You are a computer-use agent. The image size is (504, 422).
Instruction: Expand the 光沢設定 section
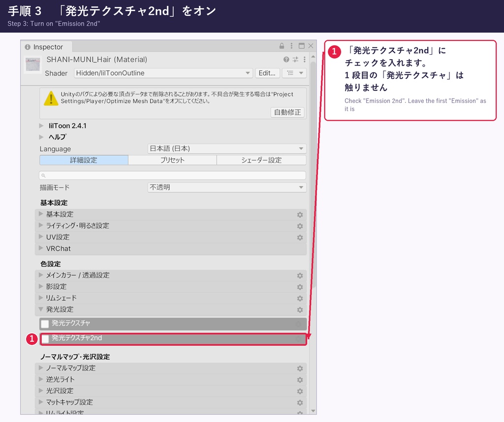click(171, 391)
